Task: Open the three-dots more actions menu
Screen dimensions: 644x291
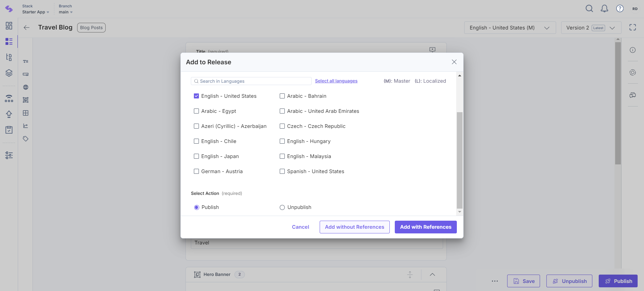Action: [x=495, y=281]
